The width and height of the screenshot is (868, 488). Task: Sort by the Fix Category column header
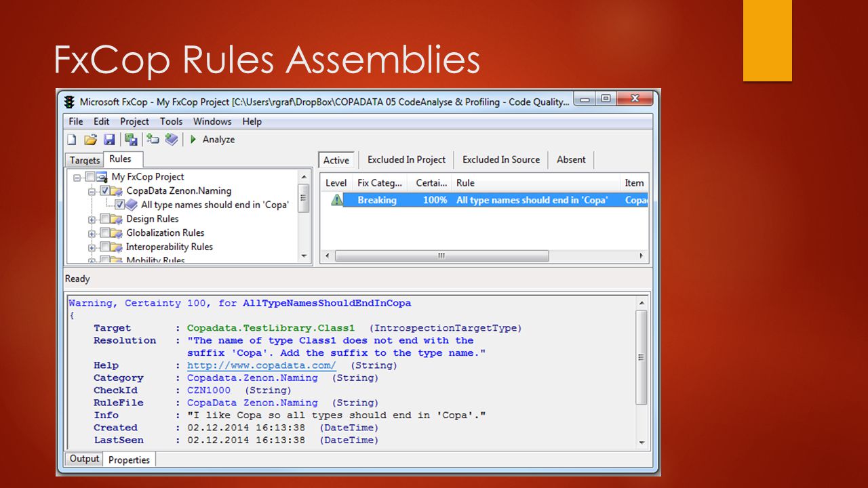(380, 183)
